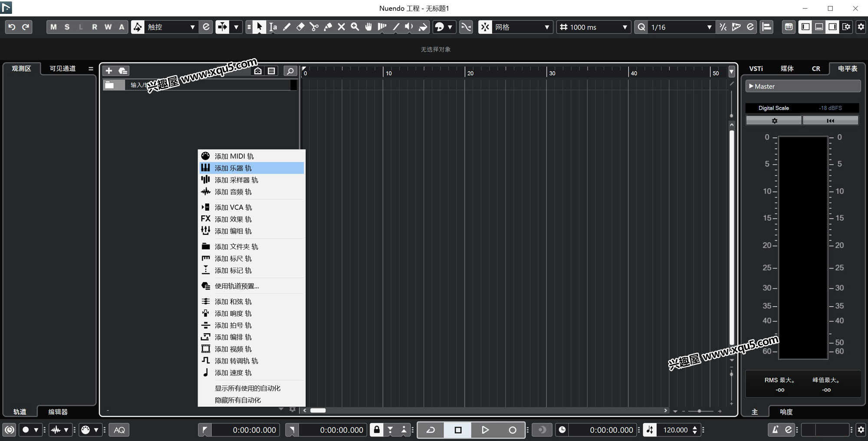The height and width of the screenshot is (441, 868).
Task: Select the Mute X tool
Action: [x=342, y=27]
